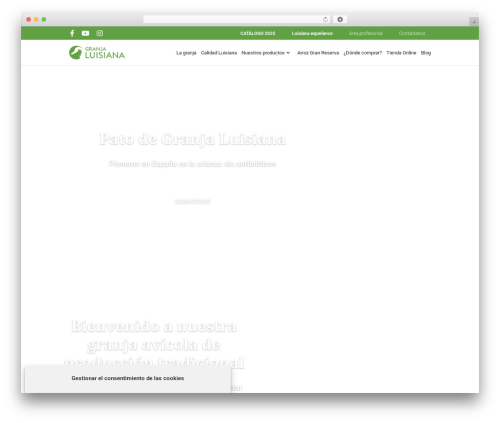Image resolution: width=500 pixels, height=423 pixels.
Task: Go to Tienda Online
Action: pos(401,53)
